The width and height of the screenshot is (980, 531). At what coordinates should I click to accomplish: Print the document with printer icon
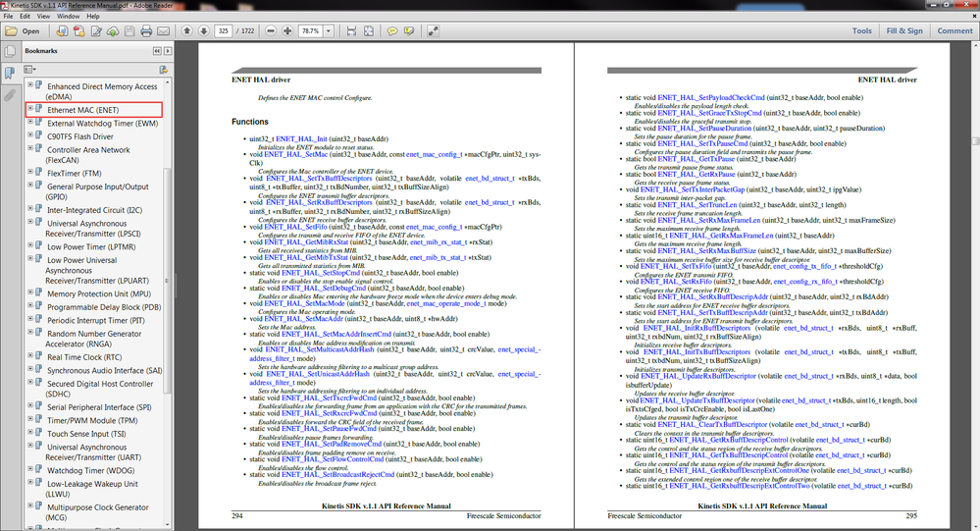coord(146,30)
